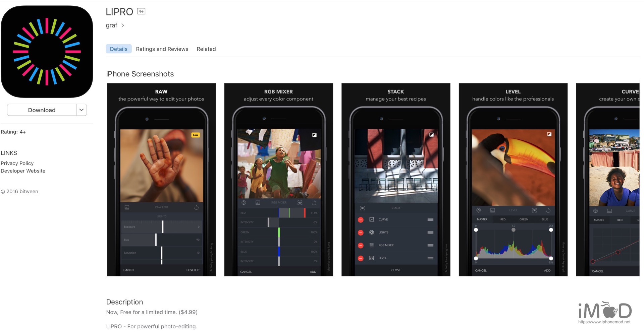
Task: Click the red minus icon beside LEVEL
Action: [361, 258]
